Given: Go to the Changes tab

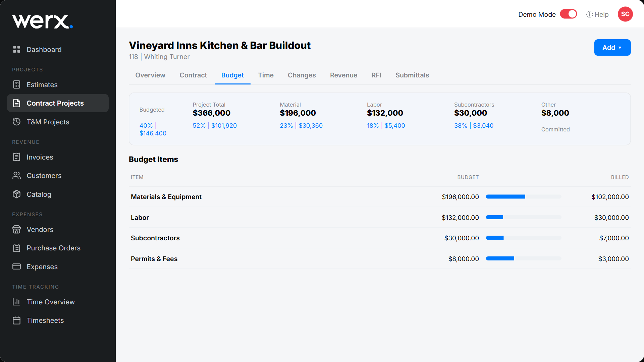Looking at the screenshot, I should (302, 75).
